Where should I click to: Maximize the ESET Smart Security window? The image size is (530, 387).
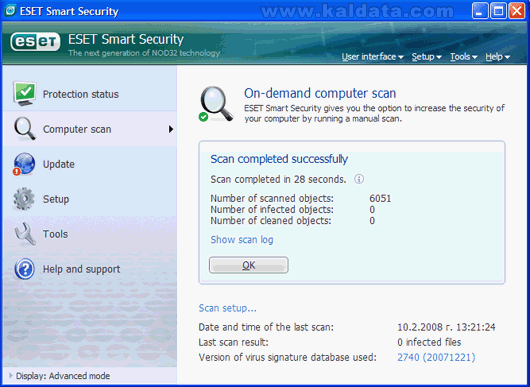pyautogui.click(x=498, y=11)
